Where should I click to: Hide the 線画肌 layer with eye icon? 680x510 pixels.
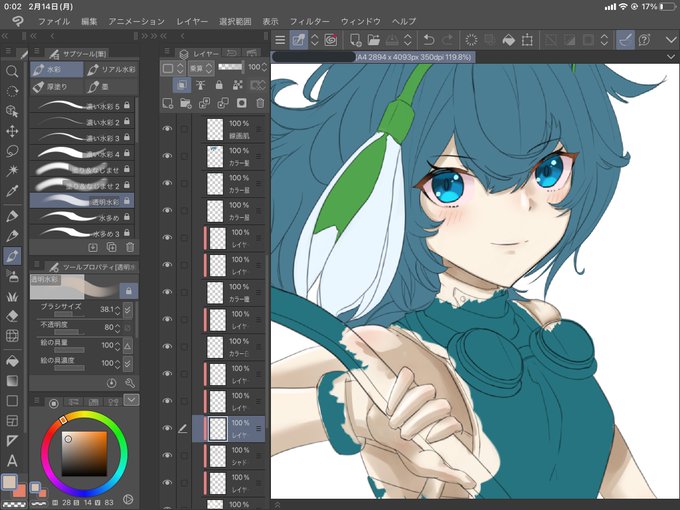167,129
